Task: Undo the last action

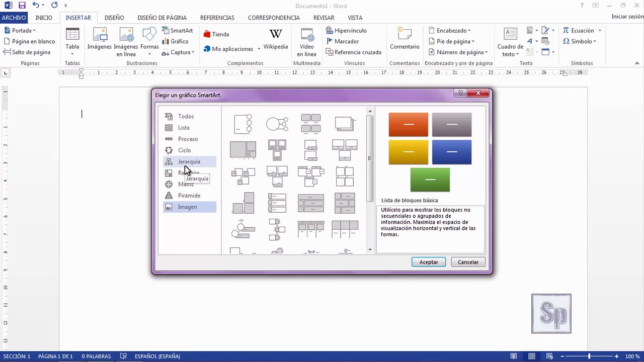Action: (36, 6)
